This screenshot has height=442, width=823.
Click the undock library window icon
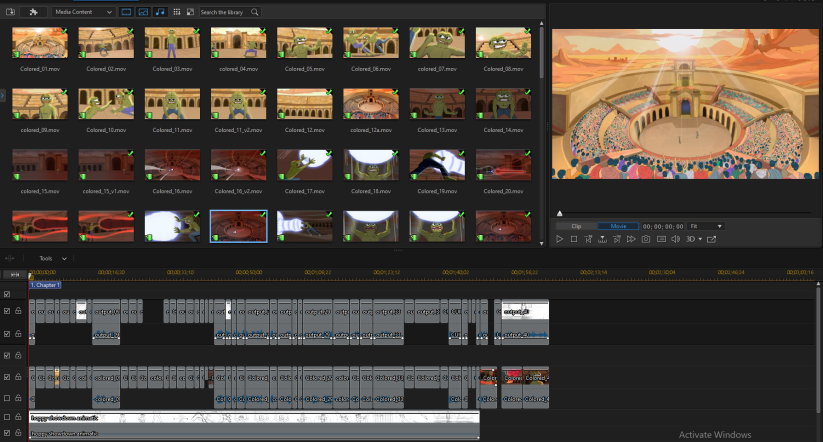190,12
